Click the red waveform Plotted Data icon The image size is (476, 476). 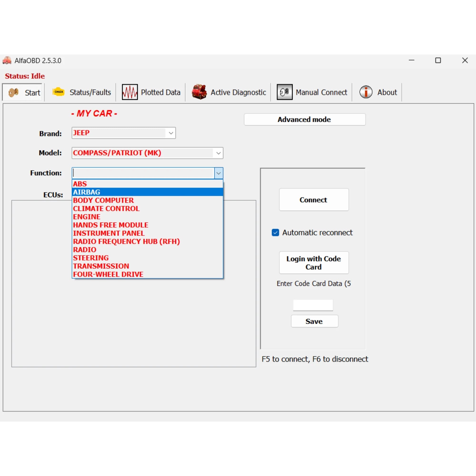coord(130,92)
